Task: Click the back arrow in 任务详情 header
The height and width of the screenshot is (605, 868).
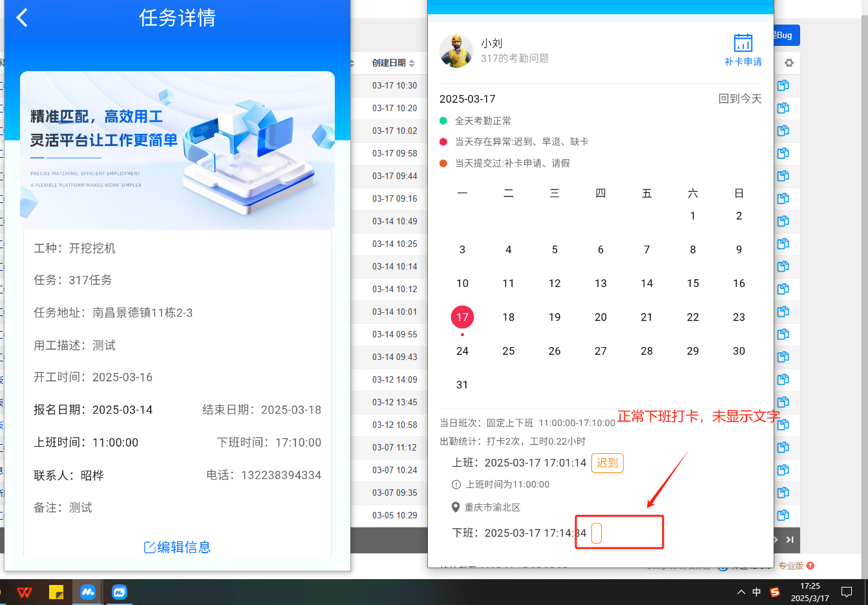Action: [x=22, y=17]
